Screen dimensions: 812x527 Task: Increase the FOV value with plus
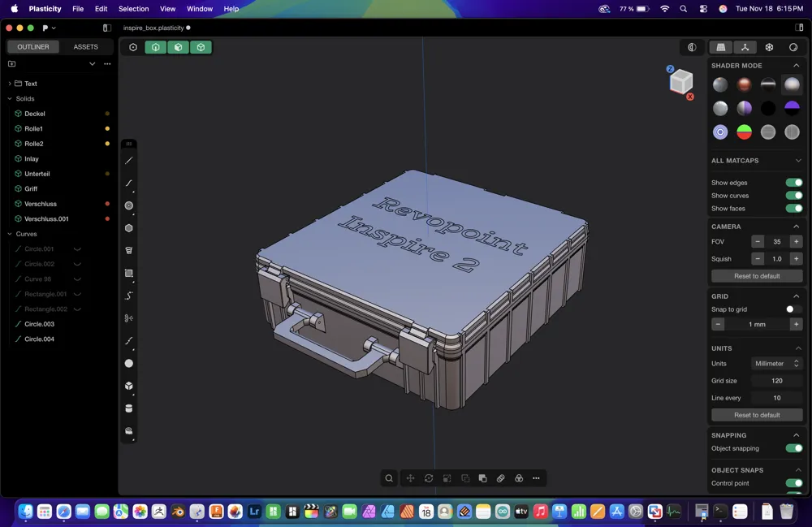[797, 241]
